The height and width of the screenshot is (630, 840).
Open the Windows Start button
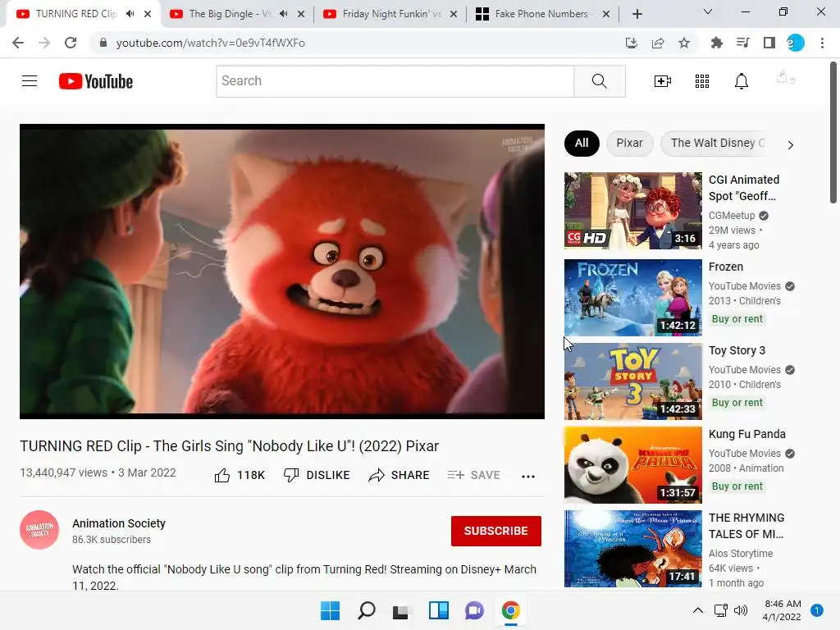330,610
